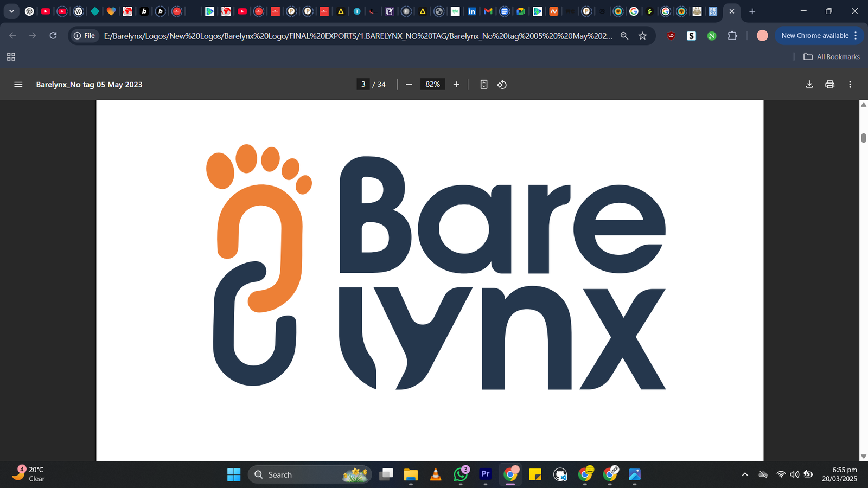The width and height of the screenshot is (868, 488).
Task: Open Sticky Notes from taskbar
Action: tap(535, 474)
